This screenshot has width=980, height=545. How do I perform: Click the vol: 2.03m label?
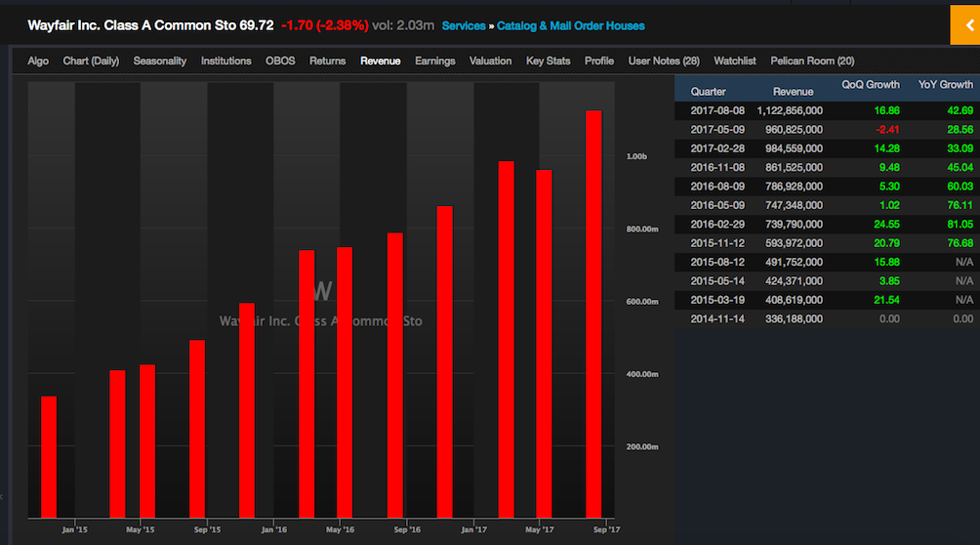(x=403, y=25)
